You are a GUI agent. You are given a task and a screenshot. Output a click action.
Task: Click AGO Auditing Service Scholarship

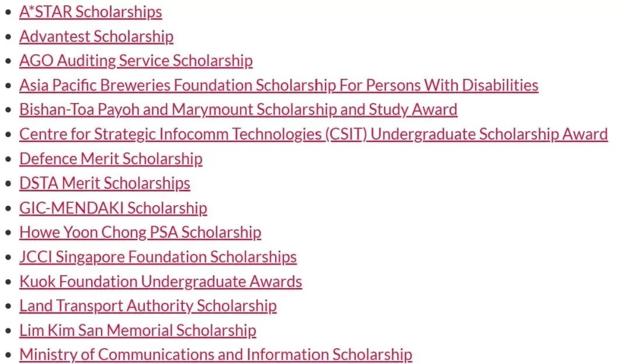coord(136,61)
